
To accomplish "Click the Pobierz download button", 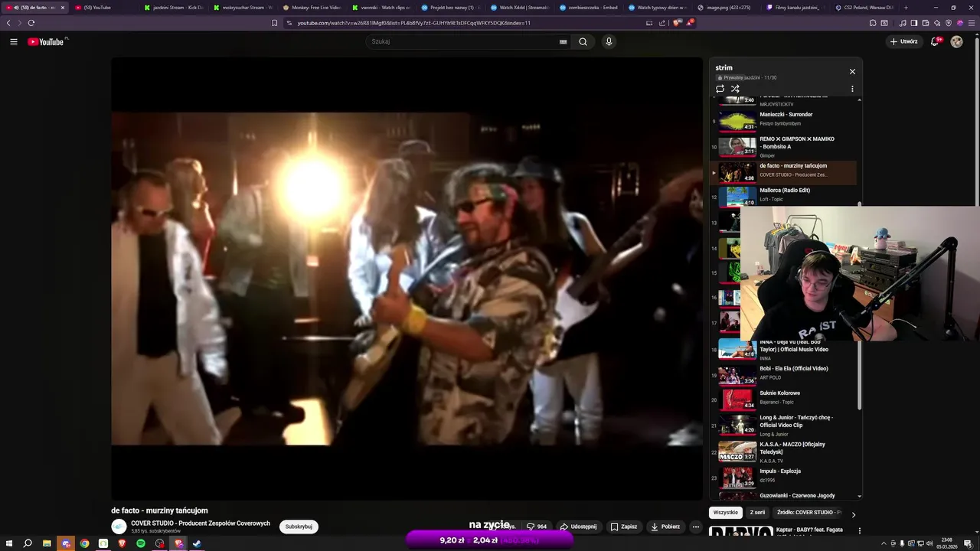I will [665, 527].
